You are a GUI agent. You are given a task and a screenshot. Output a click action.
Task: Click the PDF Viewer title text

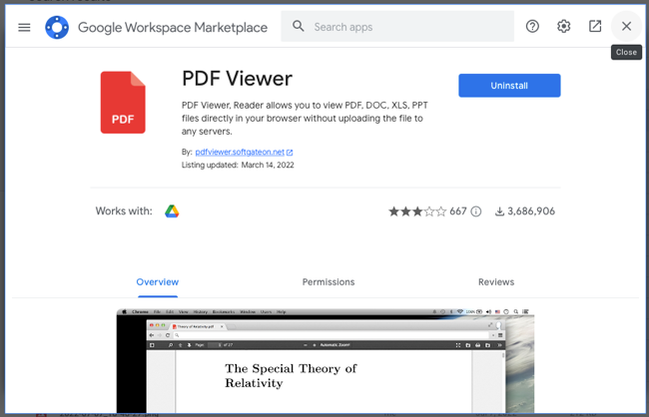point(237,78)
